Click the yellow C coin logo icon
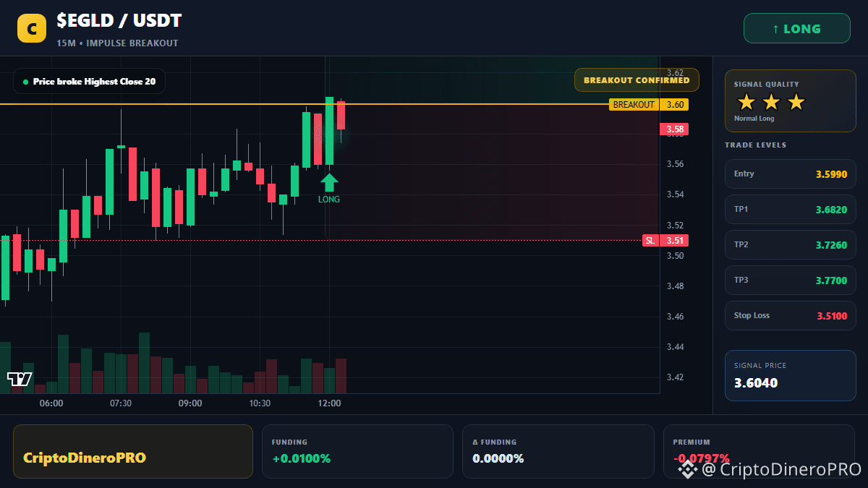This screenshot has width=868, height=488. pos(31,28)
